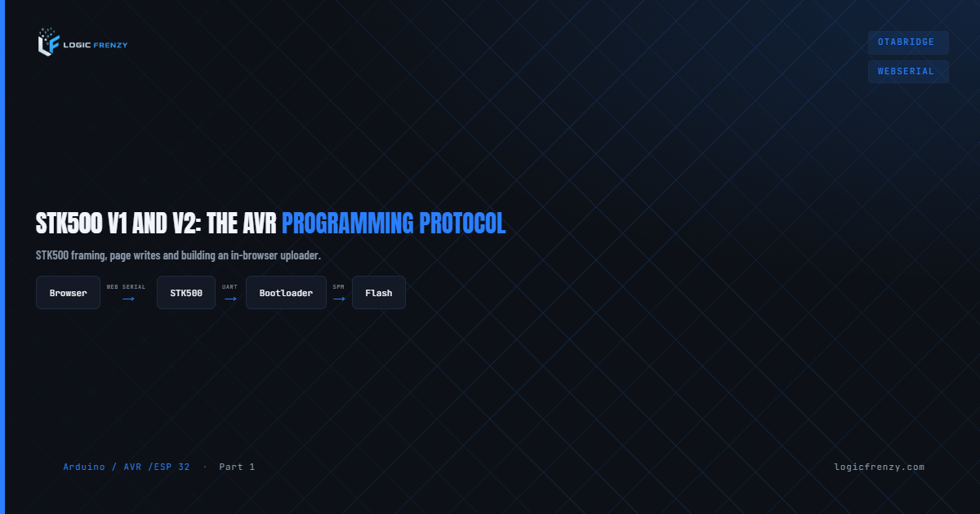Image resolution: width=980 pixels, height=514 pixels.
Task: Click the arrow under UART label
Action: (x=230, y=299)
